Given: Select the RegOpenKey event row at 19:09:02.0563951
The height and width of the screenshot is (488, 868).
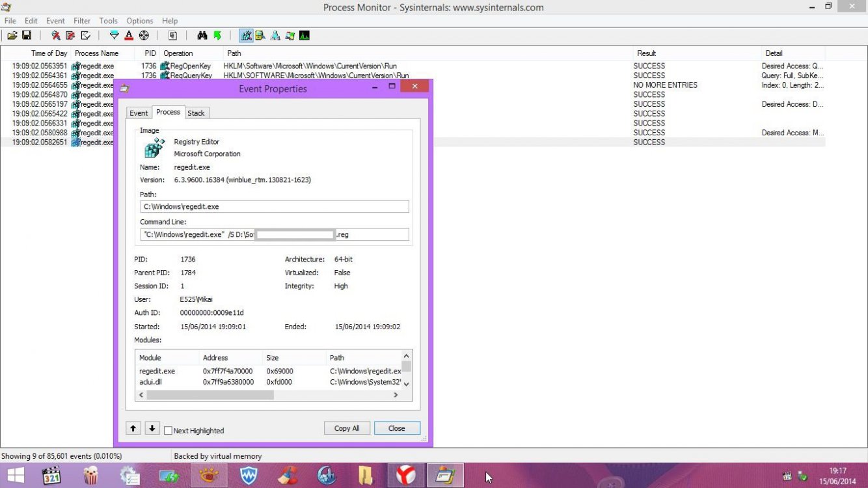Looking at the screenshot, I should click(x=413, y=66).
